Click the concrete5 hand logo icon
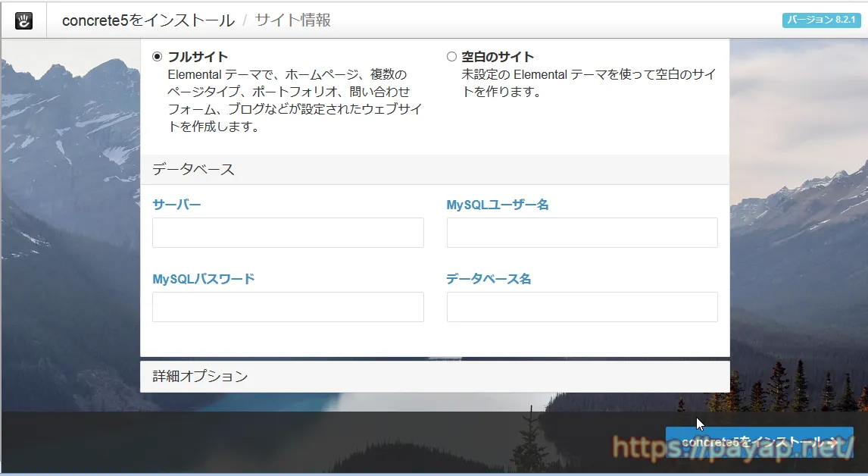 click(x=23, y=20)
